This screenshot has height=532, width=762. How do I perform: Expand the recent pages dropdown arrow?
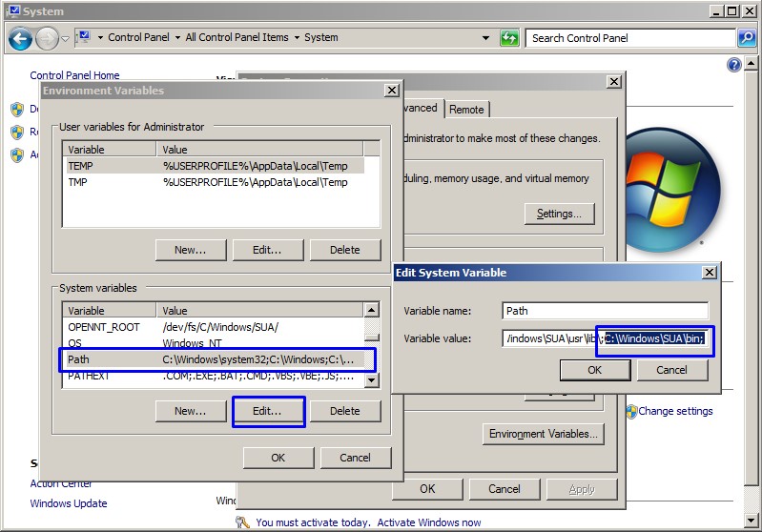(x=65, y=38)
